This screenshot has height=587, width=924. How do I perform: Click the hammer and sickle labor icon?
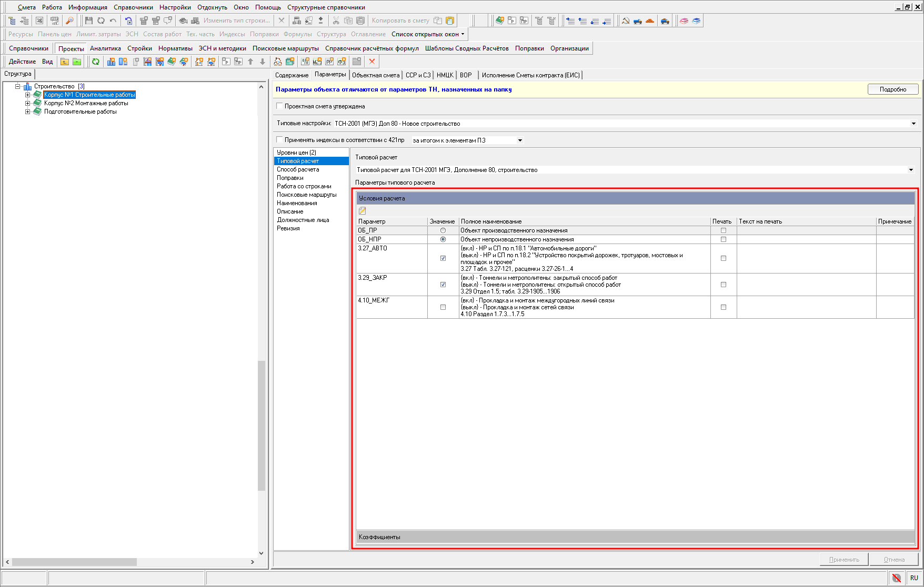coord(626,21)
